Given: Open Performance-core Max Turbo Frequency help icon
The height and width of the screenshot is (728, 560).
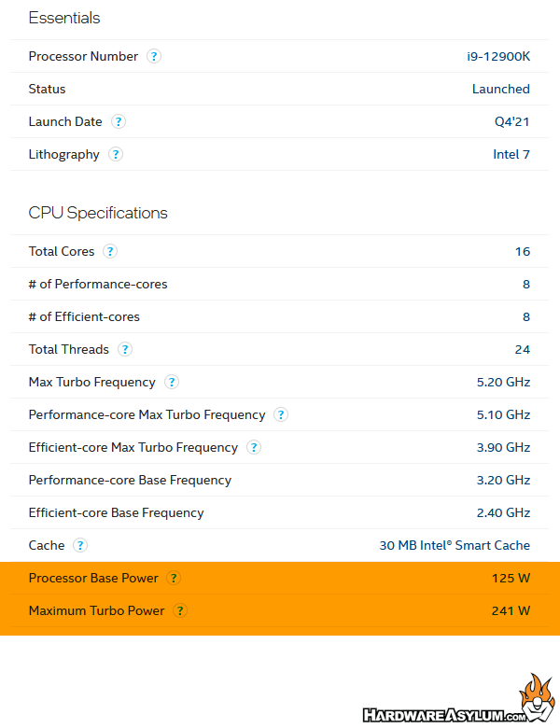Looking at the screenshot, I should [281, 414].
